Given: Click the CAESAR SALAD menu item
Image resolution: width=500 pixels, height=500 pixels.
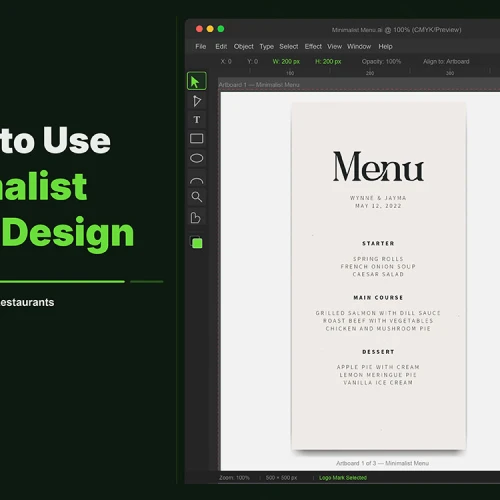Looking at the screenshot, I should pos(378,274).
